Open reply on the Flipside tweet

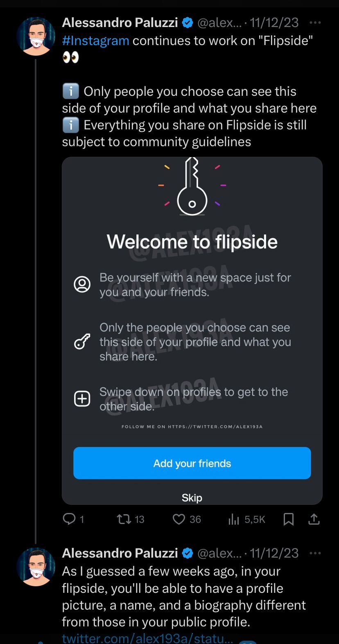pyautogui.click(x=69, y=519)
